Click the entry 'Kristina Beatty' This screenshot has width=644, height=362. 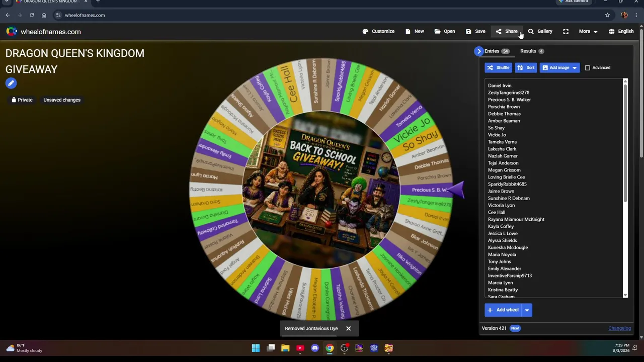[x=503, y=290]
